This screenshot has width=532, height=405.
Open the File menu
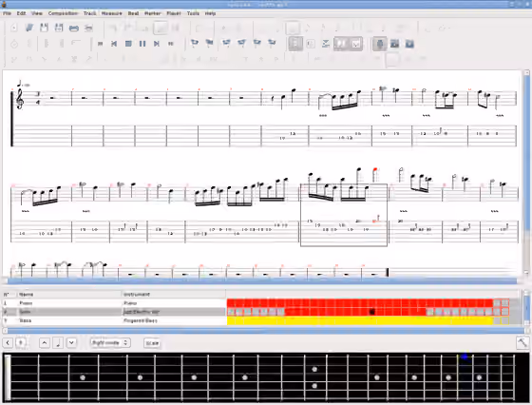coord(8,13)
